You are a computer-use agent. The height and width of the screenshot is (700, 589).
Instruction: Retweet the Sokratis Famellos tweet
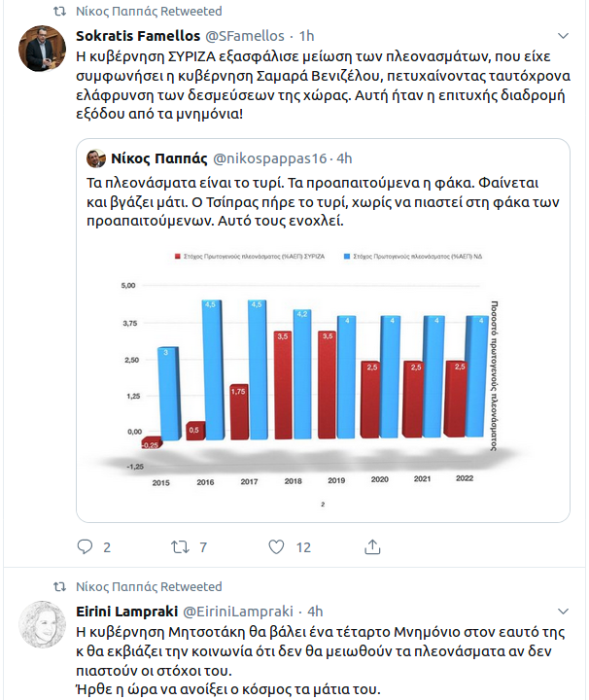pos(180,546)
